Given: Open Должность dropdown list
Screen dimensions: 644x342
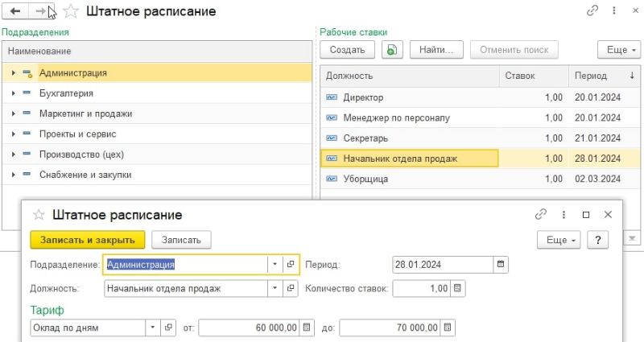Looking at the screenshot, I should point(275,288).
